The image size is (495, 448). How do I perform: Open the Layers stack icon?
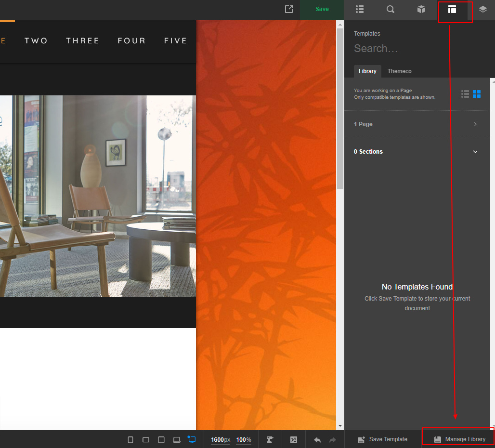point(482,10)
